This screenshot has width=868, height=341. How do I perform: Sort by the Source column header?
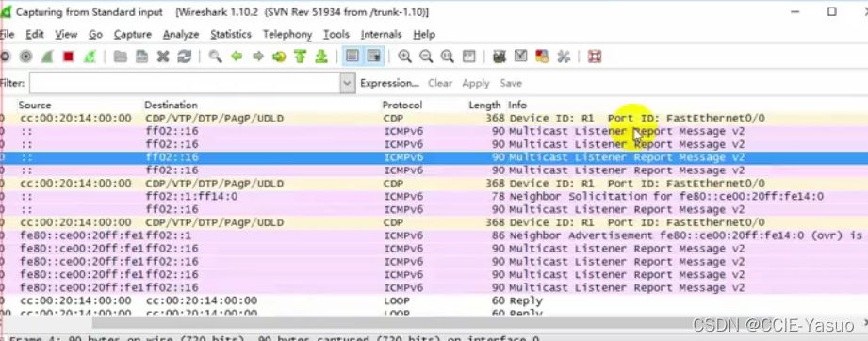[34, 105]
